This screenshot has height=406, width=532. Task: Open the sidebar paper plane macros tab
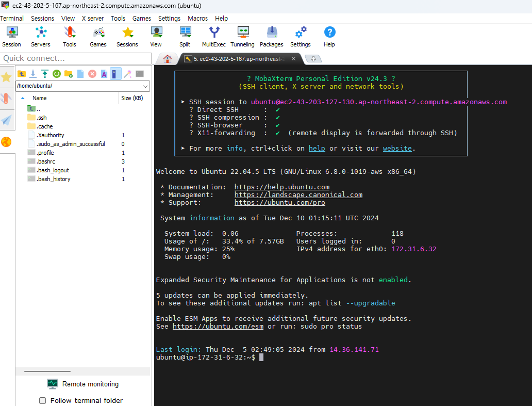coord(7,120)
